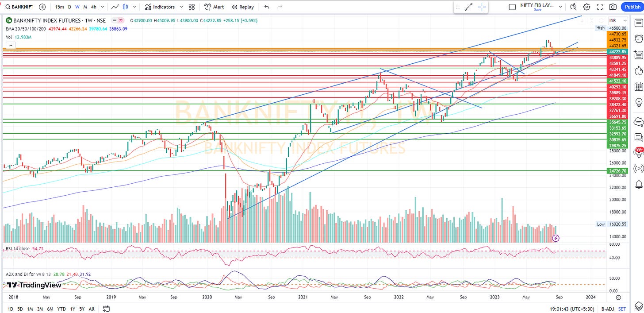
Task: Open the notifications bell icon in sidebar
Action: pyautogui.click(x=638, y=184)
